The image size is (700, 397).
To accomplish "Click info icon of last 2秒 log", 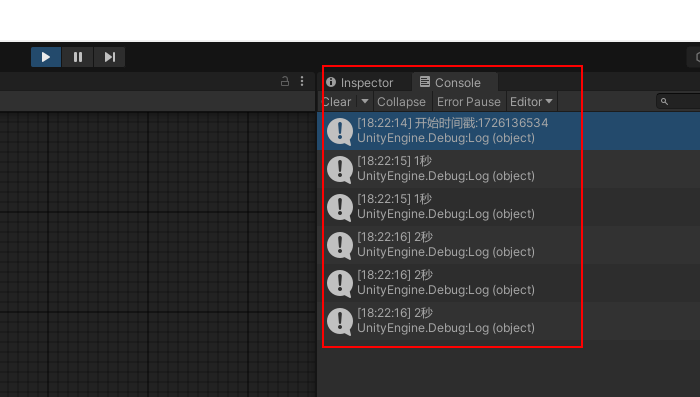I will pos(340,322).
